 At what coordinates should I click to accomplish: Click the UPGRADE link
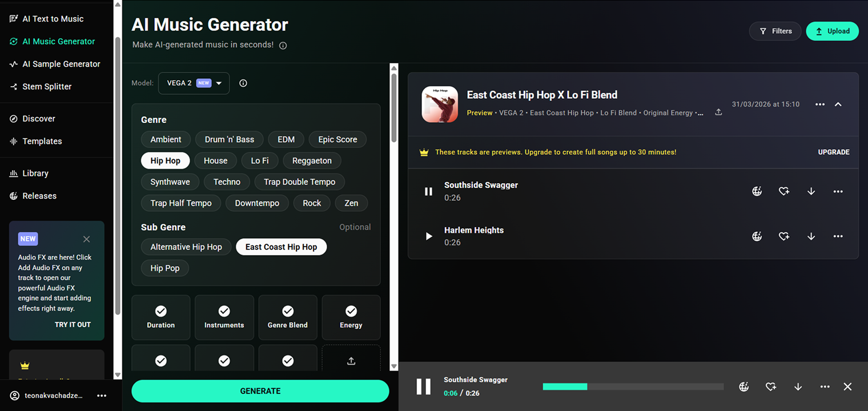[x=834, y=152]
